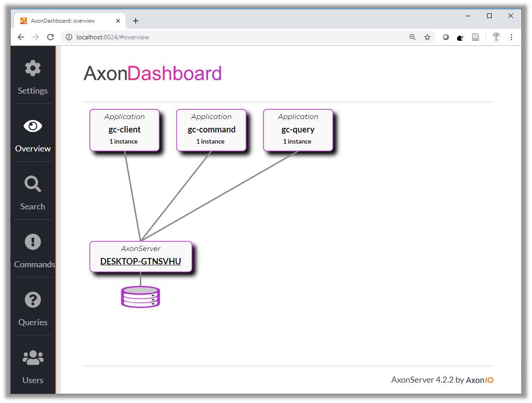Open the DESKTOP-GTNSVHU node details link
Image resolution: width=532 pixels, height=403 pixels.
140,261
